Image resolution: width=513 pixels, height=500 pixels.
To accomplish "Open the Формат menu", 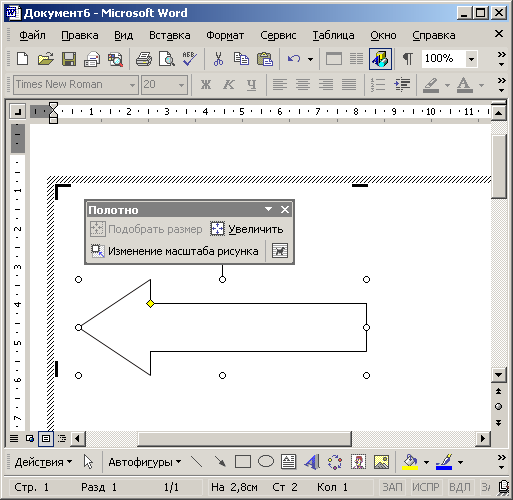I will click(225, 35).
